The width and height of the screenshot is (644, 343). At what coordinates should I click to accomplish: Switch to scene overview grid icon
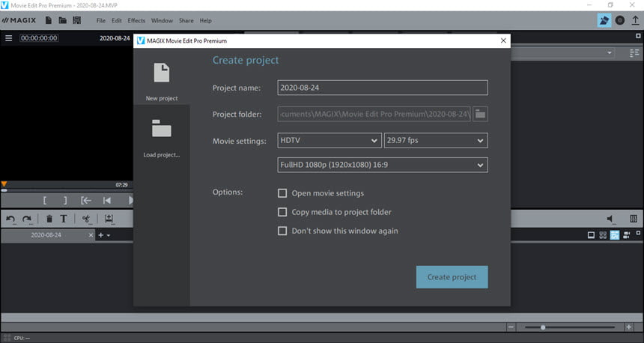pos(603,235)
